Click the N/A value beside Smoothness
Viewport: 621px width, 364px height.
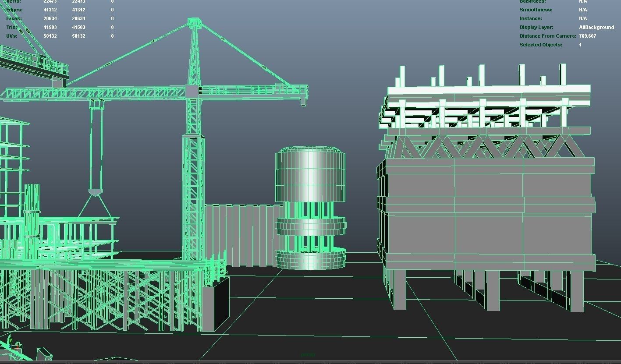(583, 10)
